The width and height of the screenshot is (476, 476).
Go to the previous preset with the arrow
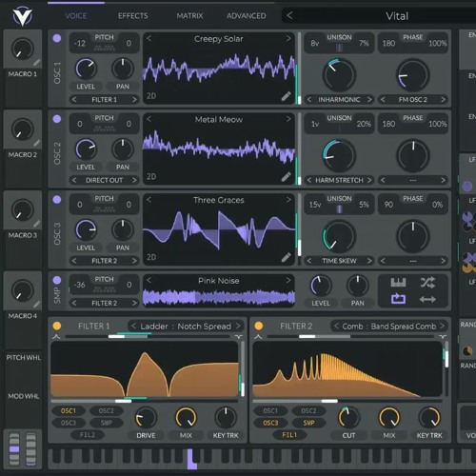[x=289, y=15]
